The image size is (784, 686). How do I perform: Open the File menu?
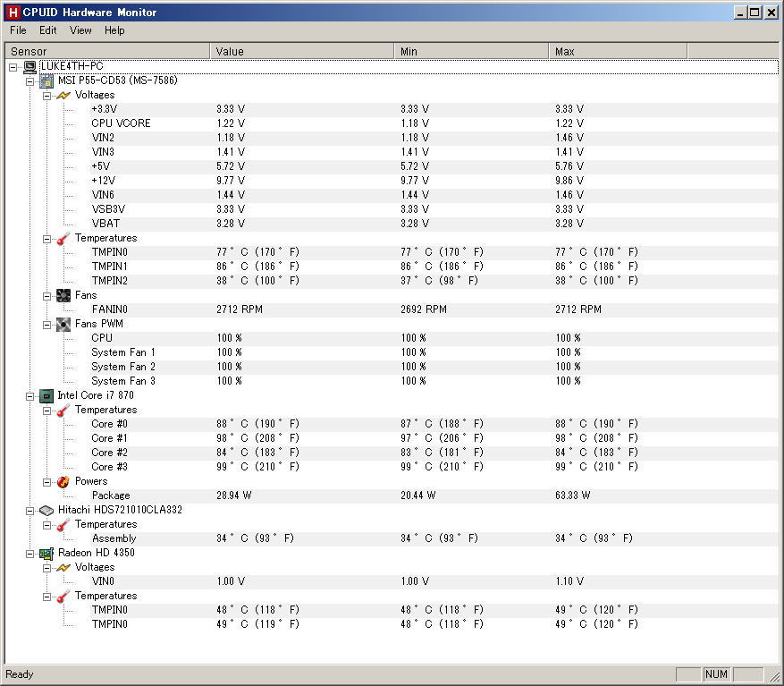pyautogui.click(x=18, y=30)
